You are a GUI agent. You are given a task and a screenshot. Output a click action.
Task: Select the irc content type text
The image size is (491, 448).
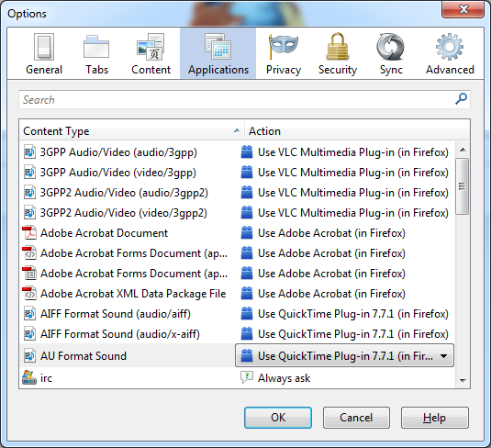[46, 378]
